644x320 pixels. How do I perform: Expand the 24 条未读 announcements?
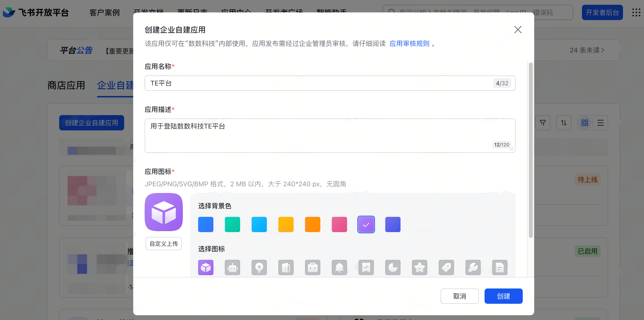(587, 50)
